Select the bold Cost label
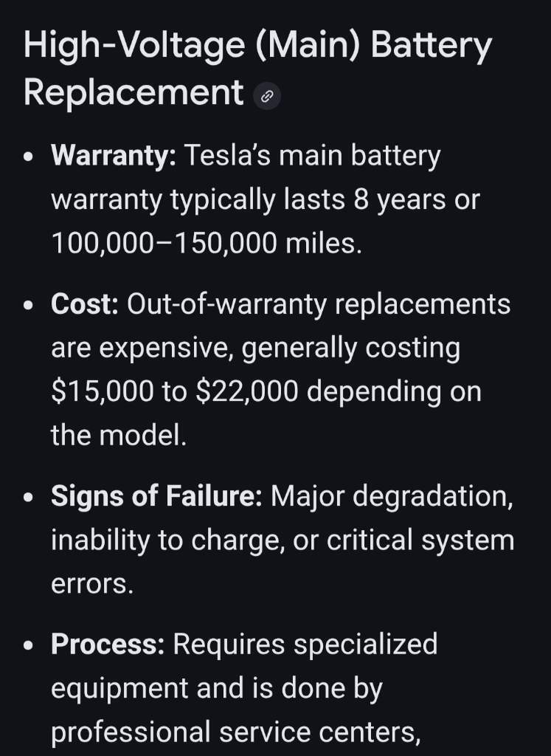Screen dimensions: 551x756 point(85,304)
